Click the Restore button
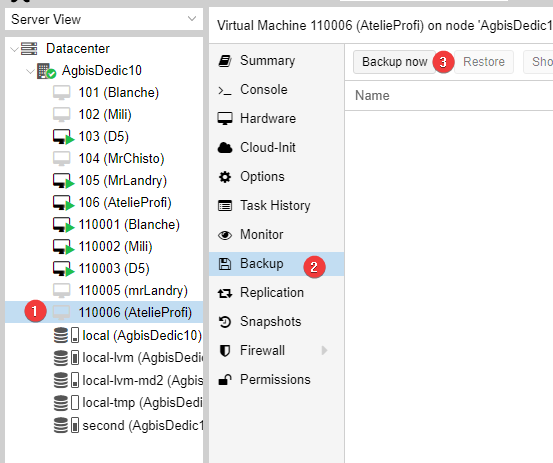The width and height of the screenshot is (553, 463). tap(484, 62)
